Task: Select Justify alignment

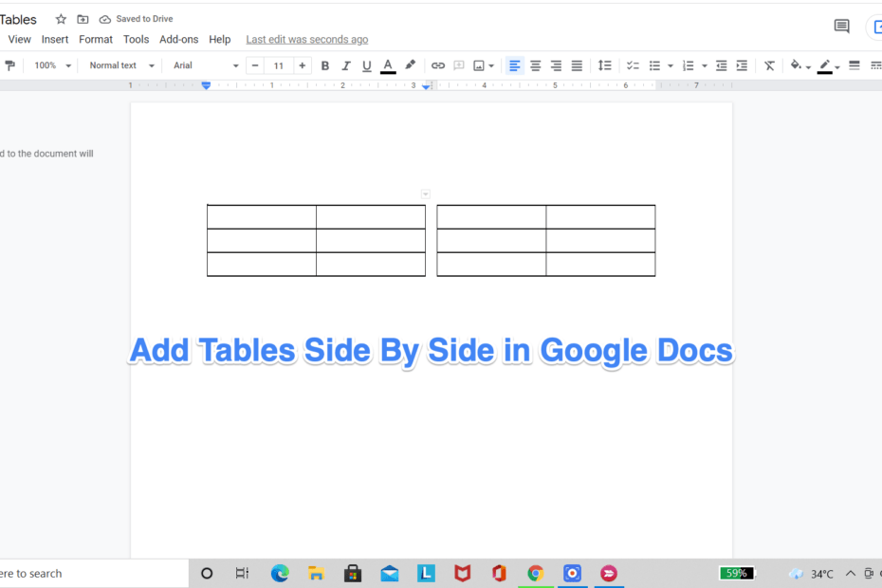Action: [x=577, y=65]
